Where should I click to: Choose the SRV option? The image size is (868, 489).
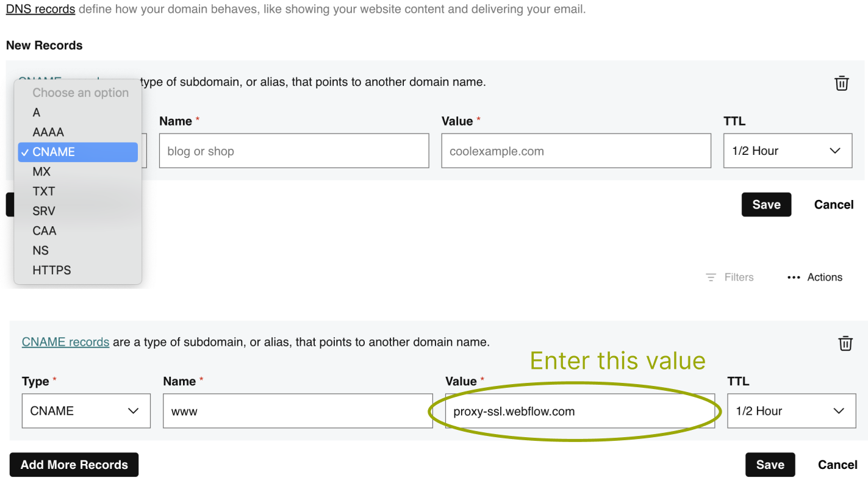[44, 211]
